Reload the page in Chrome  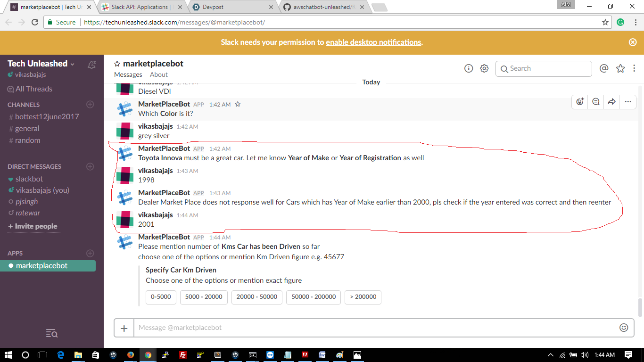click(35, 22)
